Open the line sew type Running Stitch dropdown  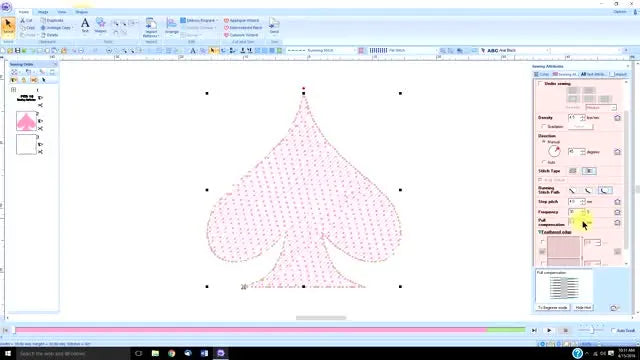click(321, 51)
